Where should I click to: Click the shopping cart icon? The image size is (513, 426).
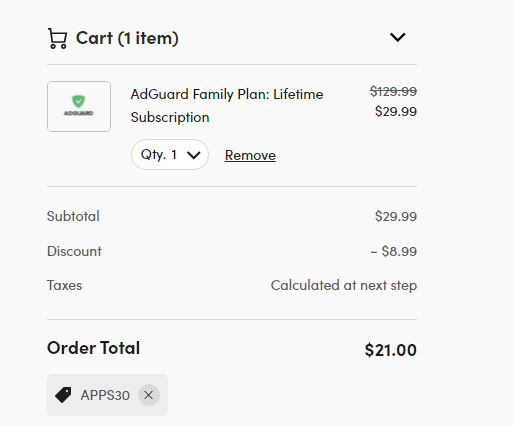click(x=58, y=38)
